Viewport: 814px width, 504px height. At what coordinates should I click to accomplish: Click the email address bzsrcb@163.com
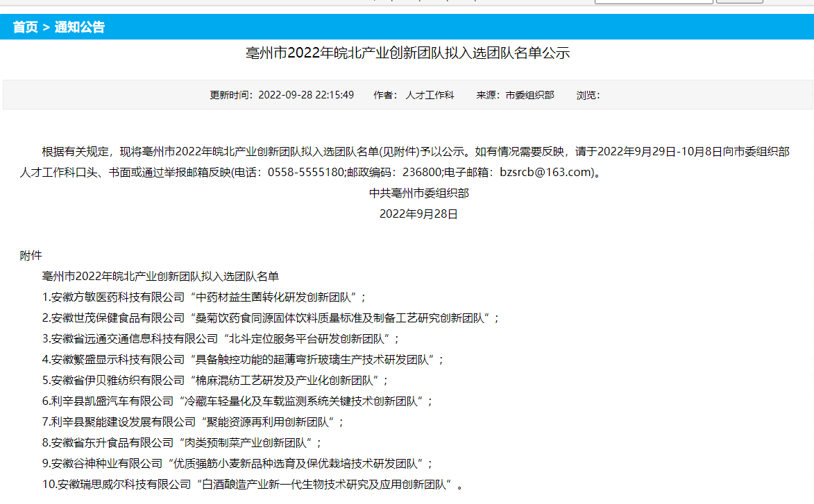click(x=548, y=172)
